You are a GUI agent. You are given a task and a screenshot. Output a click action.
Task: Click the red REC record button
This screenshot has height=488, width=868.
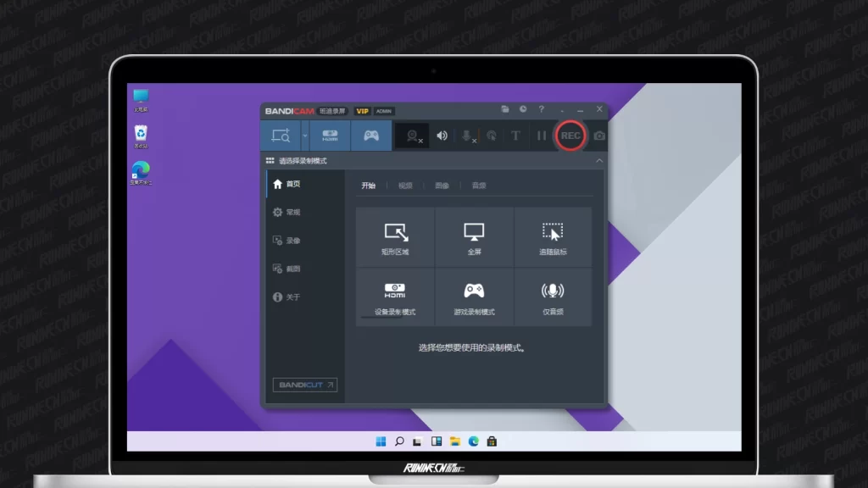point(570,136)
